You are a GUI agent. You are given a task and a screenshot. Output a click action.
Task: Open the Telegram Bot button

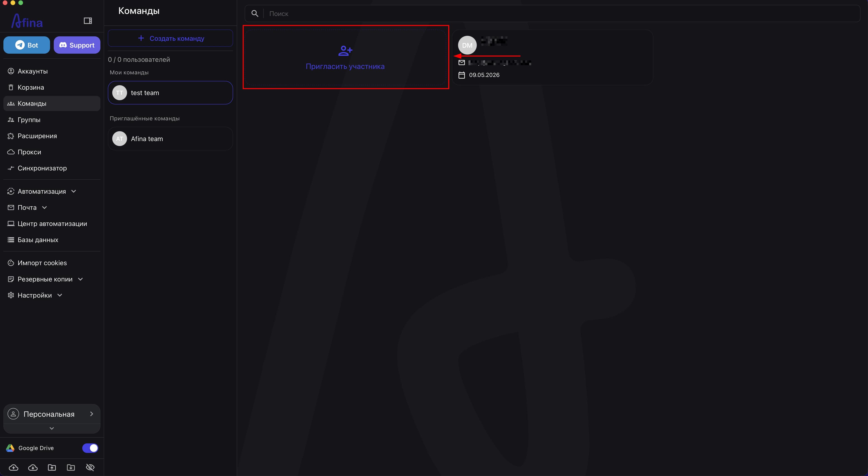coord(27,45)
